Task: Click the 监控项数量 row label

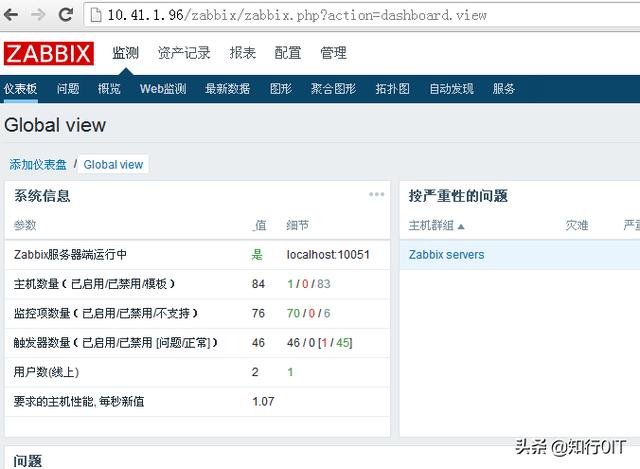Action: coord(105,313)
